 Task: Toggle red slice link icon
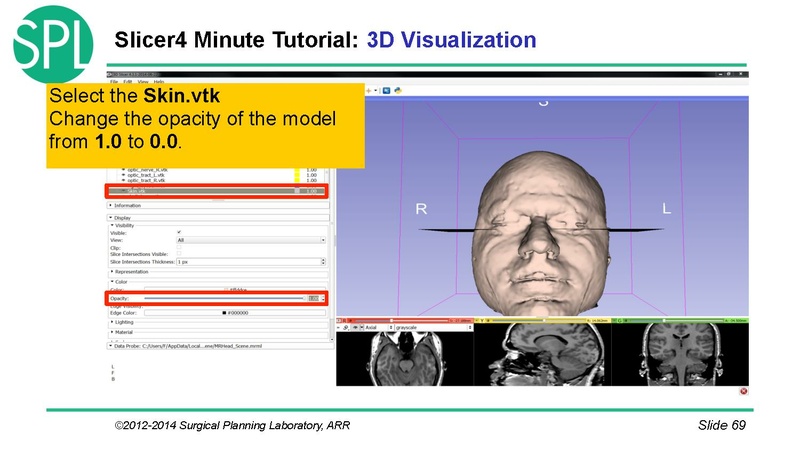[346, 328]
